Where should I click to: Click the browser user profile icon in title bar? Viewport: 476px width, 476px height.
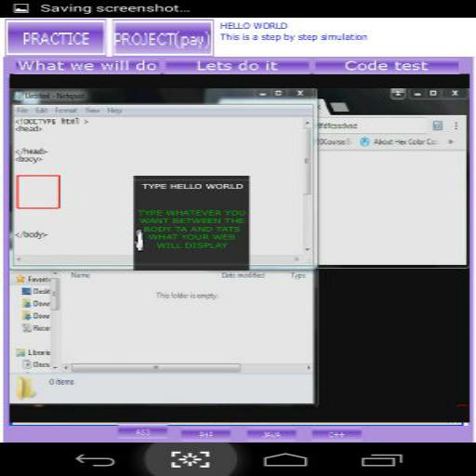click(x=398, y=93)
